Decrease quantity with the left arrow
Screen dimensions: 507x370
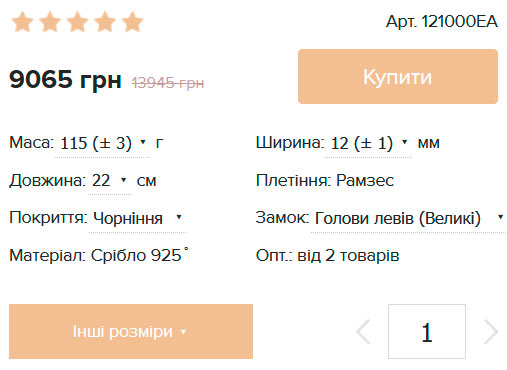363,332
